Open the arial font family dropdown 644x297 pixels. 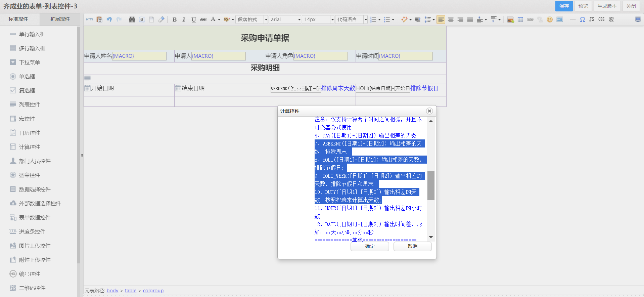pyautogui.click(x=285, y=19)
